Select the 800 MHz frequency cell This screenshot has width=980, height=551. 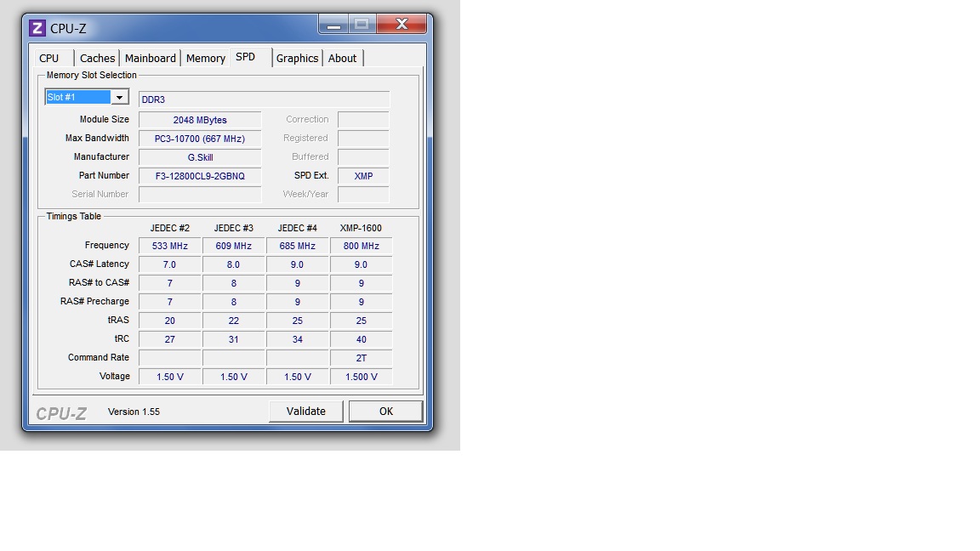click(362, 246)
